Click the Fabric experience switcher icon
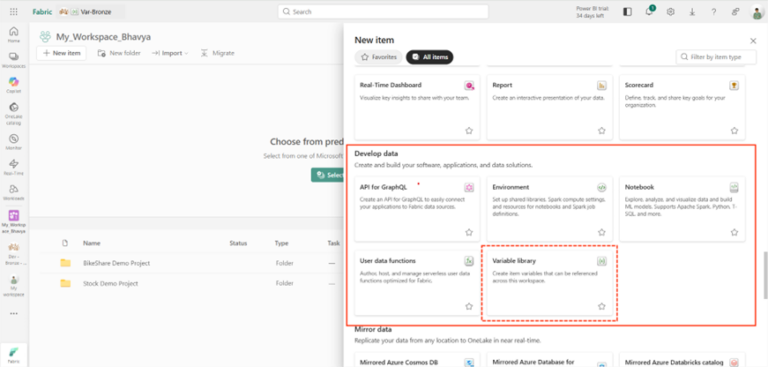Viewport: 768px width, 367px height. 14,354
